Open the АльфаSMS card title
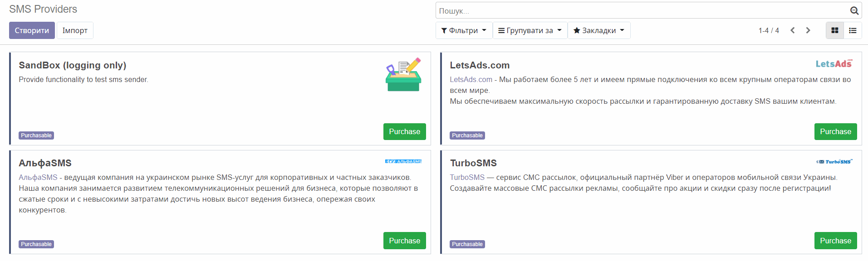The height and width of the screenshot is (261, 868). tap(45, 163)
